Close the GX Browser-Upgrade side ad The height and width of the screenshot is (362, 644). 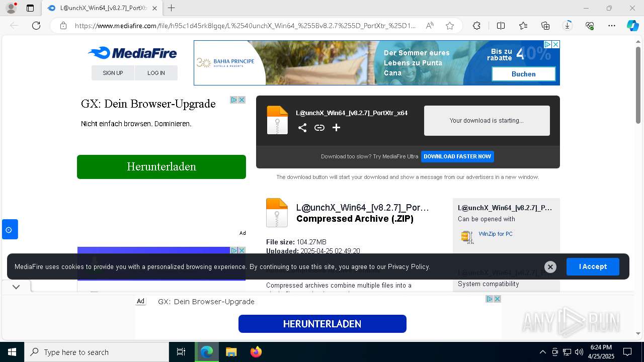(x=242, y=100)
